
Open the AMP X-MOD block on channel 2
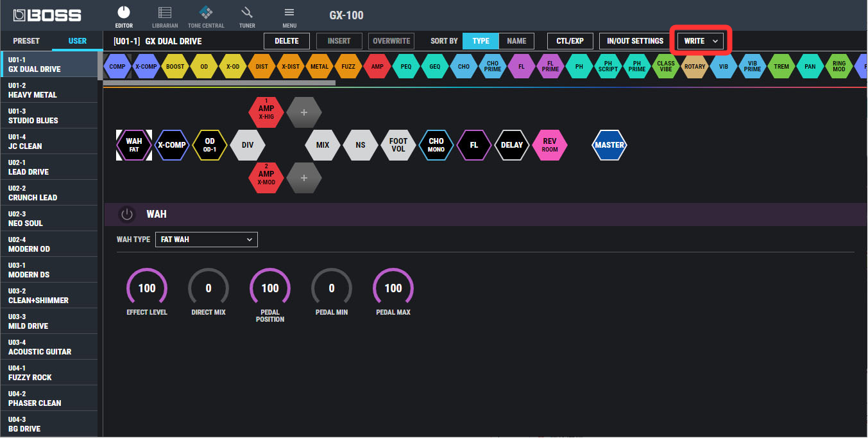click(x=266, y=177)
